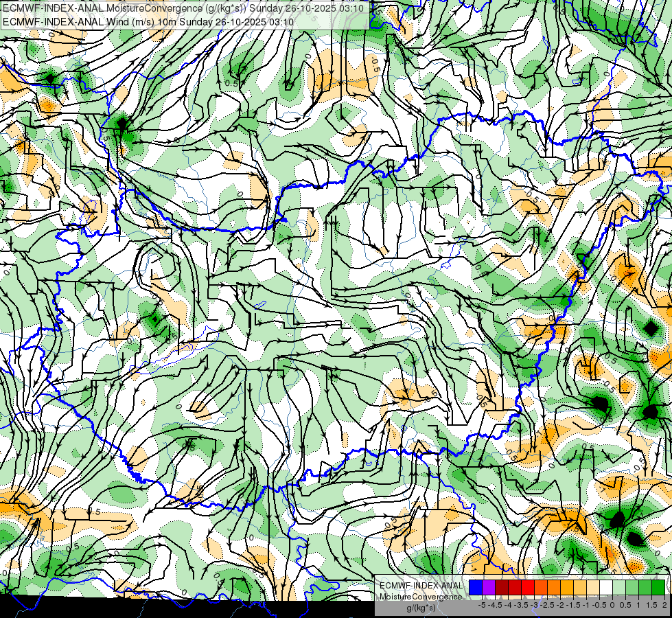This screenshot has height=618, width=672.
Task: Click the MoistureConvergence label in the legend
Action: click(x=421, y=597)
